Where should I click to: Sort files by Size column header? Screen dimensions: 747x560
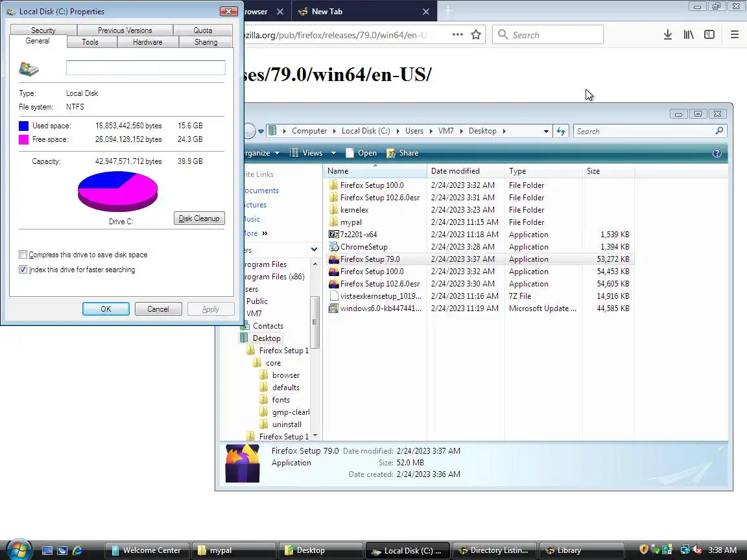[x=608, y=171]
